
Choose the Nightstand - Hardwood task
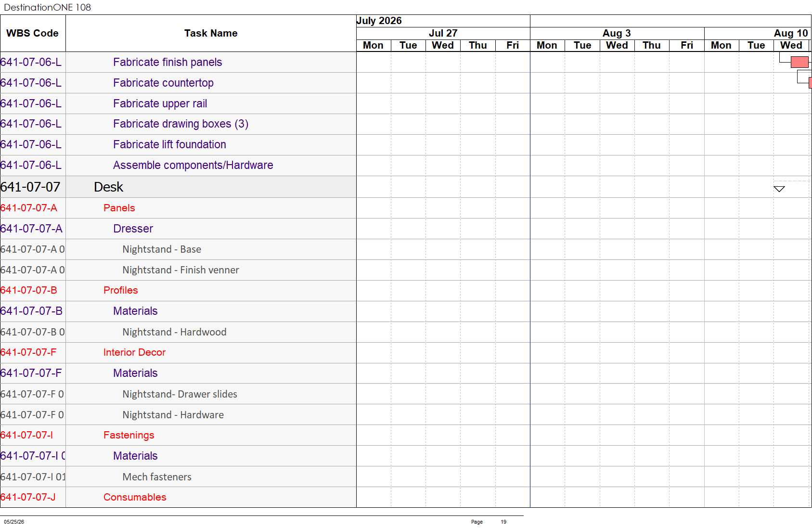[174, 332]
